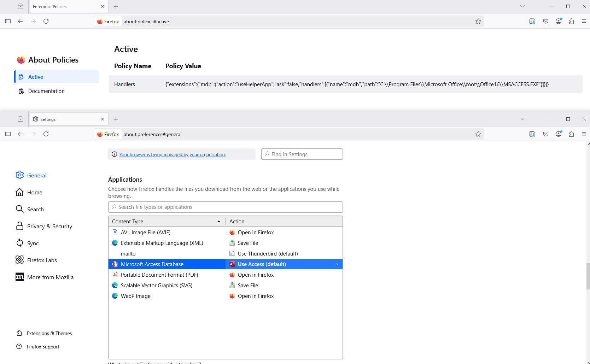This screenshot has width=590, height=364.
Task: Close the Settings tab
Action: coord(103,119)
